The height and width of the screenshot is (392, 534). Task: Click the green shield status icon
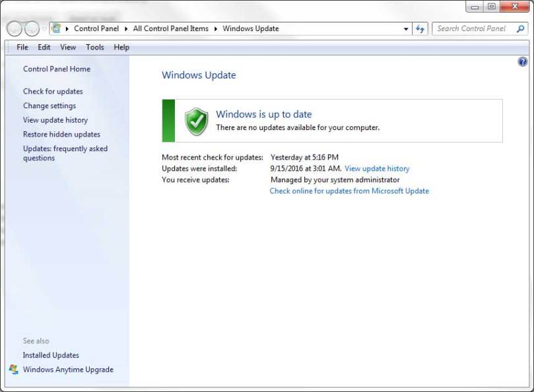coord(196,121)
